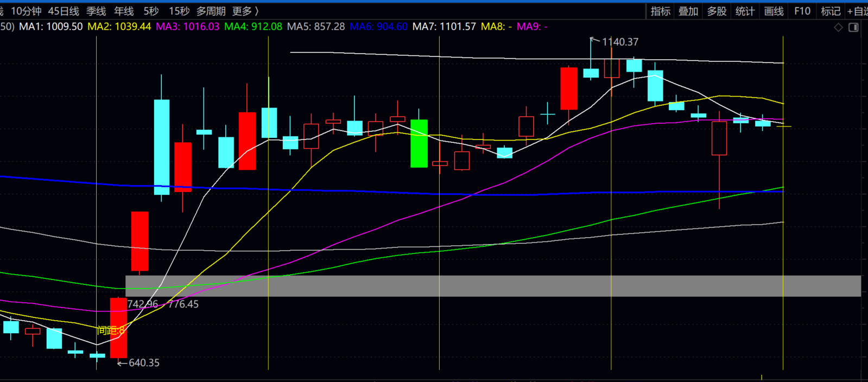Screen dimensions: 868x382
Task: Open the 指标 indicators button
Action: pos(661,11)
